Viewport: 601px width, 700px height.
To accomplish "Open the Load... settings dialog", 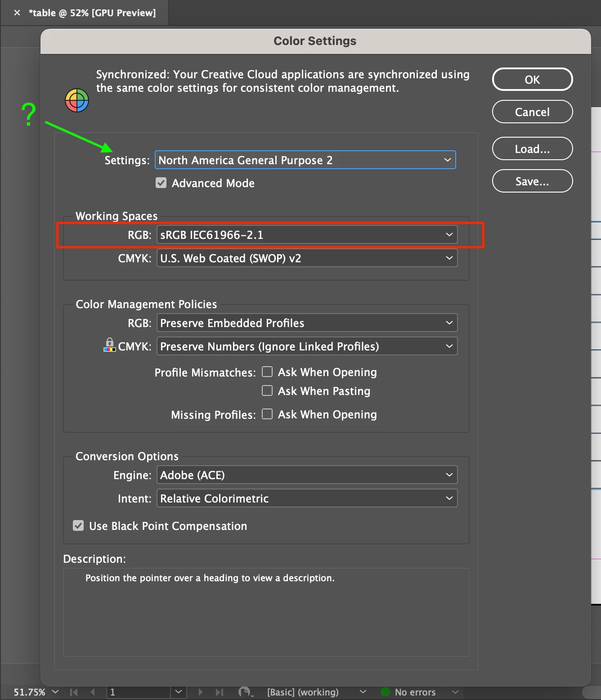I will point(532,148).
